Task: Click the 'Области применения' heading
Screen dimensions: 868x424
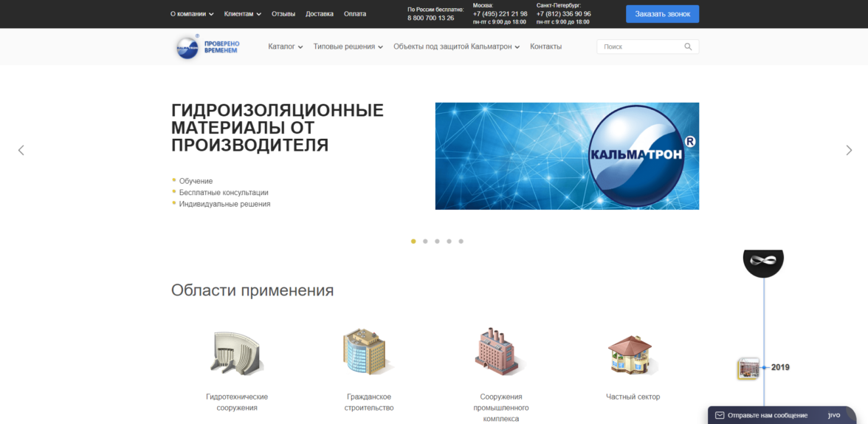Action: (252, 290)
